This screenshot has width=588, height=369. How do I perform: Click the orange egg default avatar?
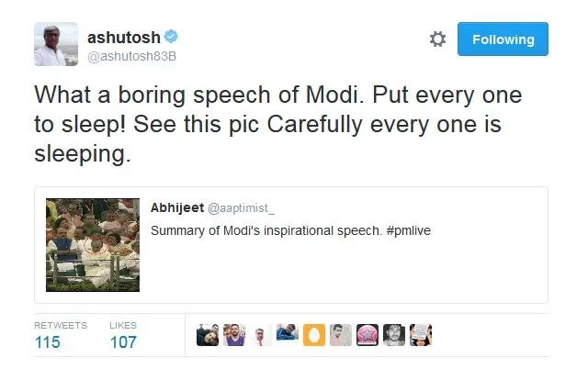click(315, 335)
